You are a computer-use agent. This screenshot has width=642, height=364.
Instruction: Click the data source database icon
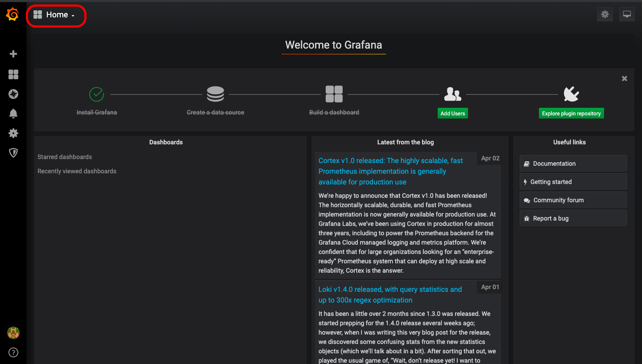[x=215, y=94]
